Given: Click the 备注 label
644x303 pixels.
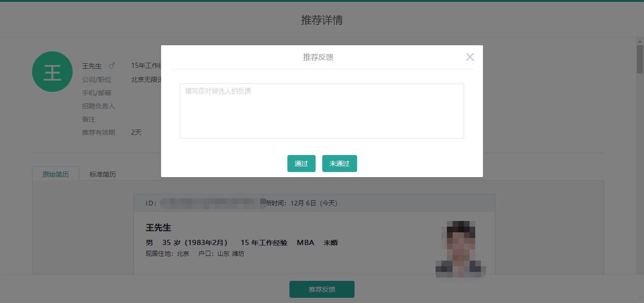Looking at the screenshot, I should pyautogui.click(x=89, y=119).
